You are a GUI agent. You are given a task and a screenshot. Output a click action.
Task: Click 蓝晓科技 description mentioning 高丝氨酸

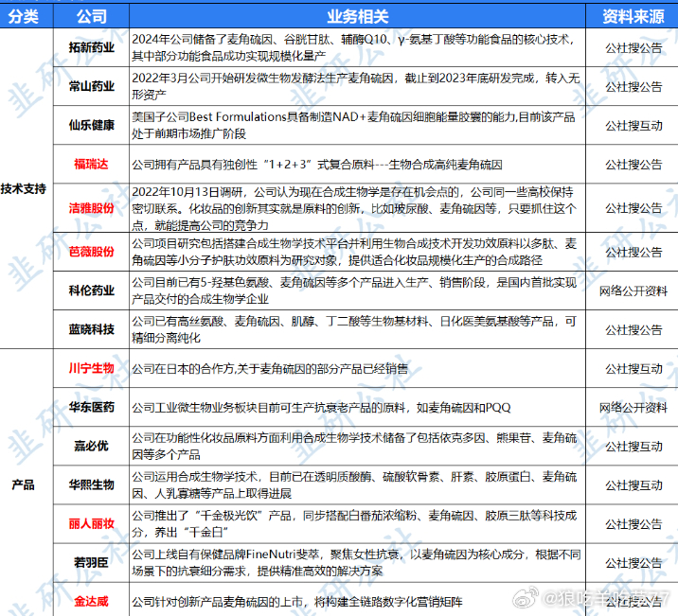(x=354, y=329)
